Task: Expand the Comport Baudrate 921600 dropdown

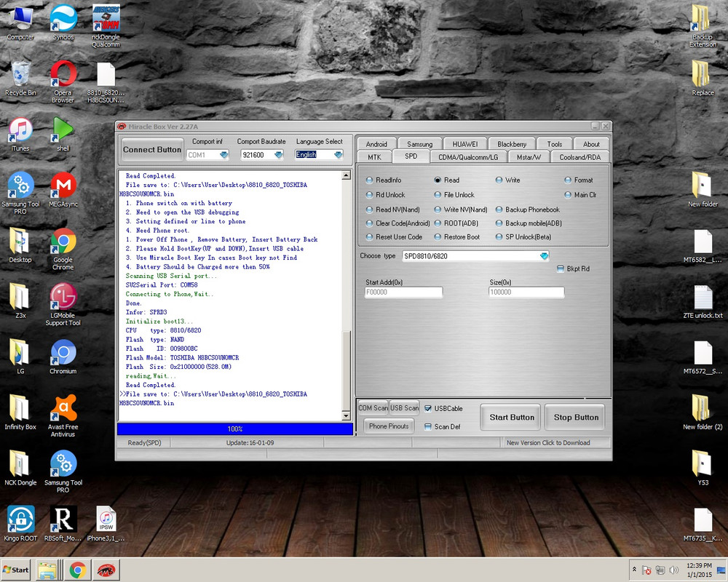Action: (x=279, y=154)
